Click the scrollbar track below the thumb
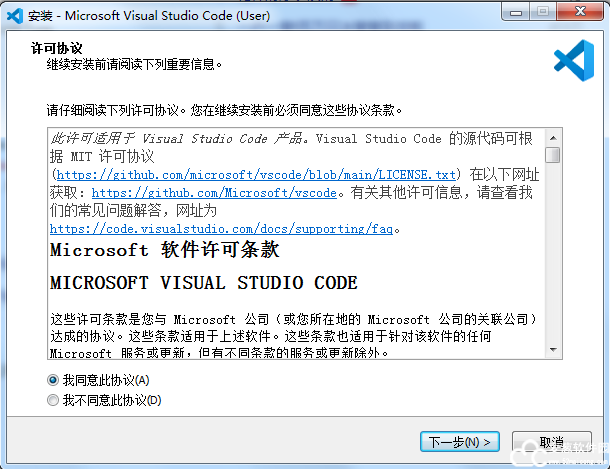610x469 pixels. [553, 260]
